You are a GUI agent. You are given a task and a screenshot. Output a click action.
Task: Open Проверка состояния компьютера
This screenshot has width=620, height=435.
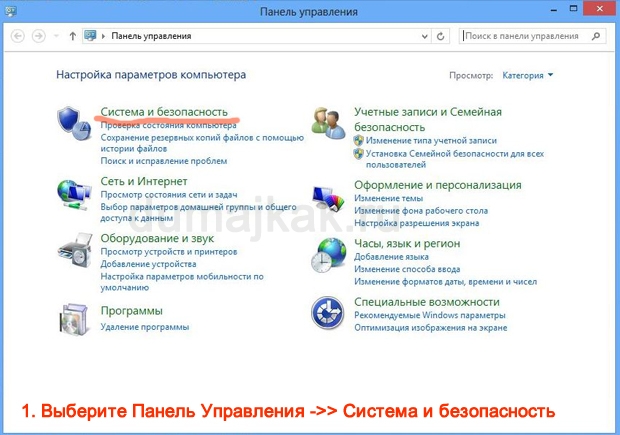pos(168,125)
